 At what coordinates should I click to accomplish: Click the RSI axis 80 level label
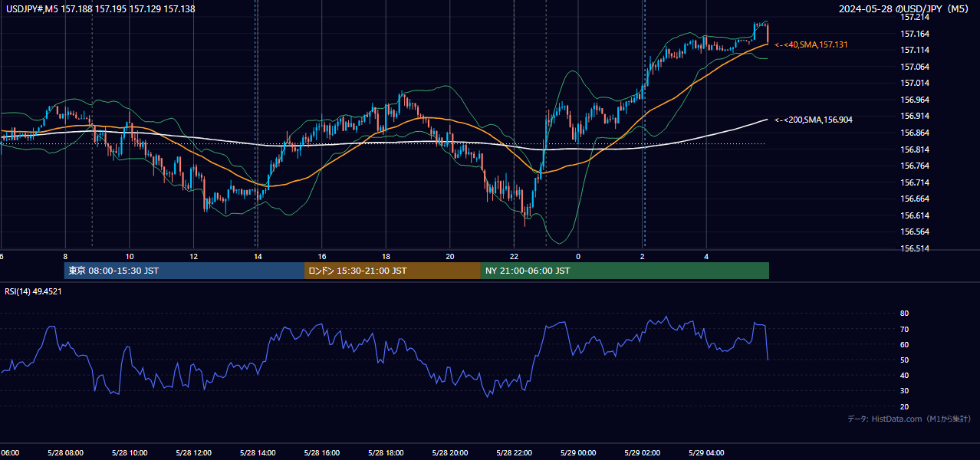click(904, 314)
